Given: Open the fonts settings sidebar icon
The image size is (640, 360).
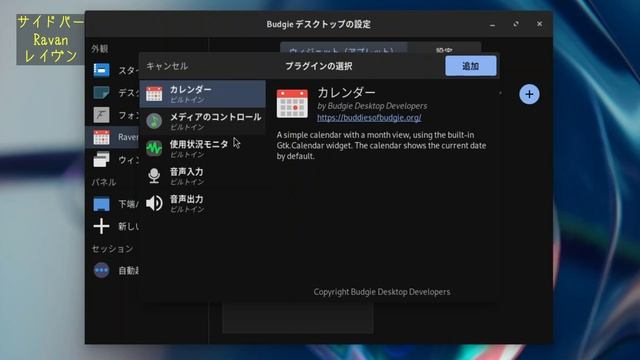Looking at the screenshot, I should [101, 115].
